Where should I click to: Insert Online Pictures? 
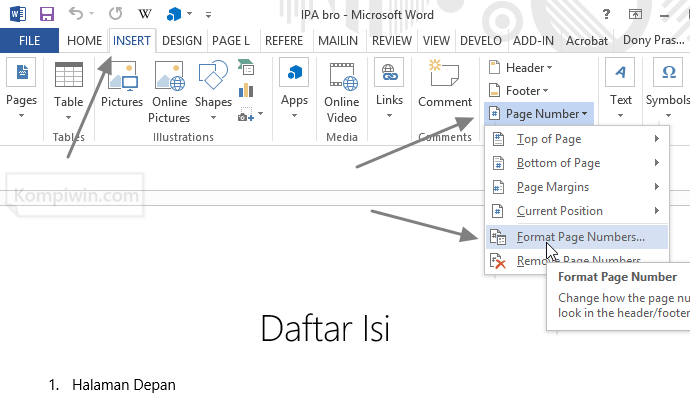[169, 92]
